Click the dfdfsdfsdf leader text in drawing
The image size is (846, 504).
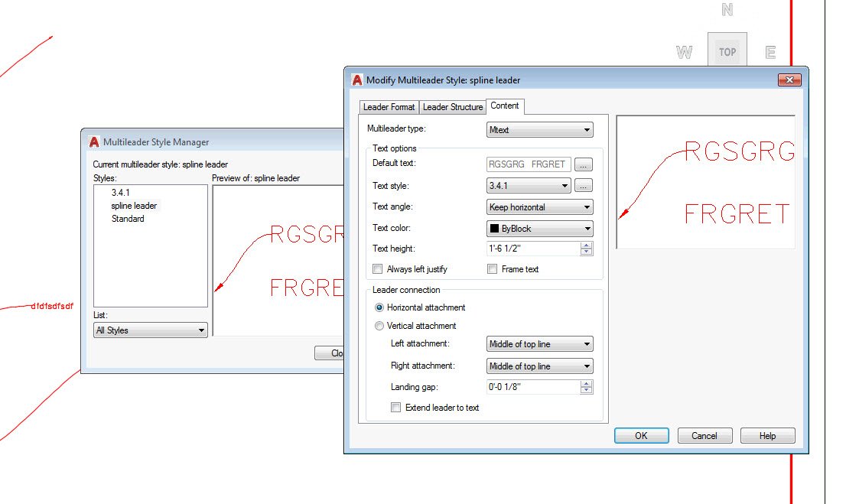52,306
